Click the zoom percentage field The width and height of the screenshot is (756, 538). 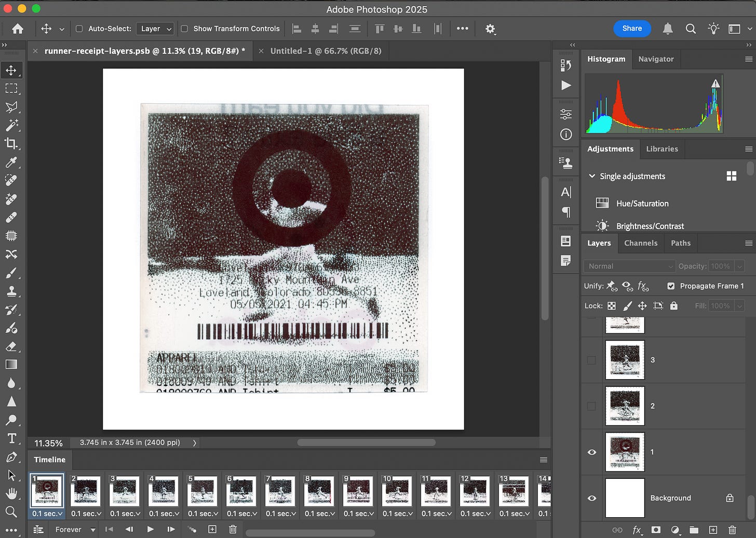48,443
